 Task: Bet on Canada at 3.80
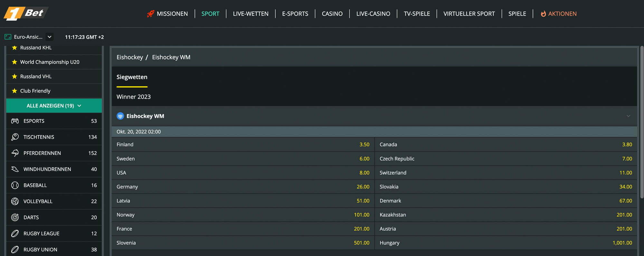(506, 144)
